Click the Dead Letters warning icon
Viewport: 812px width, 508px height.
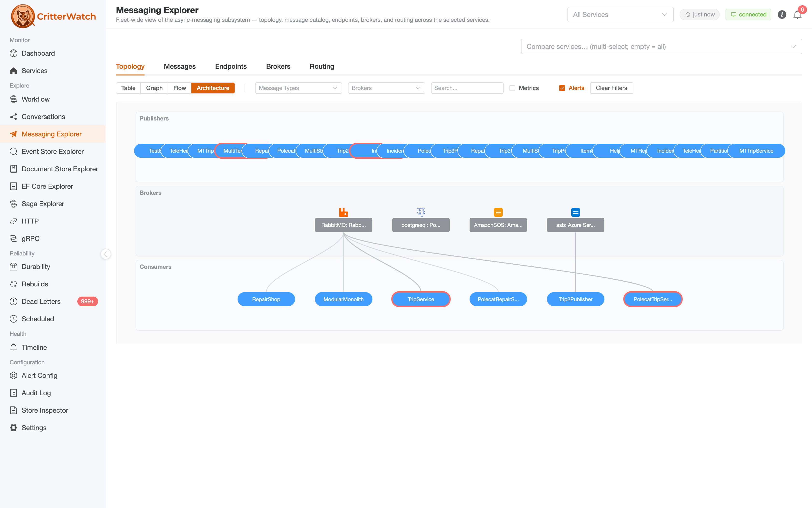tap(14, 302)
